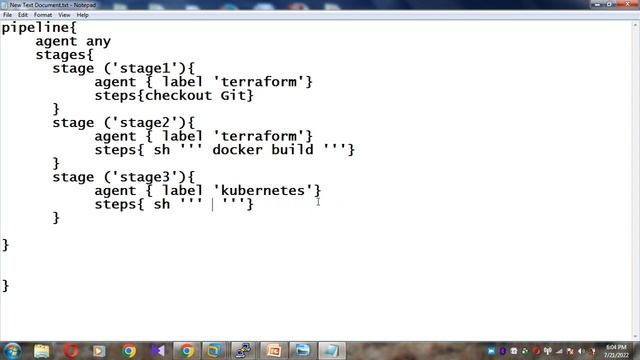The height and width of the screenshot is (360, 640).
Task: Click the stage ('stage3'){ line
Action: [124, 177]
